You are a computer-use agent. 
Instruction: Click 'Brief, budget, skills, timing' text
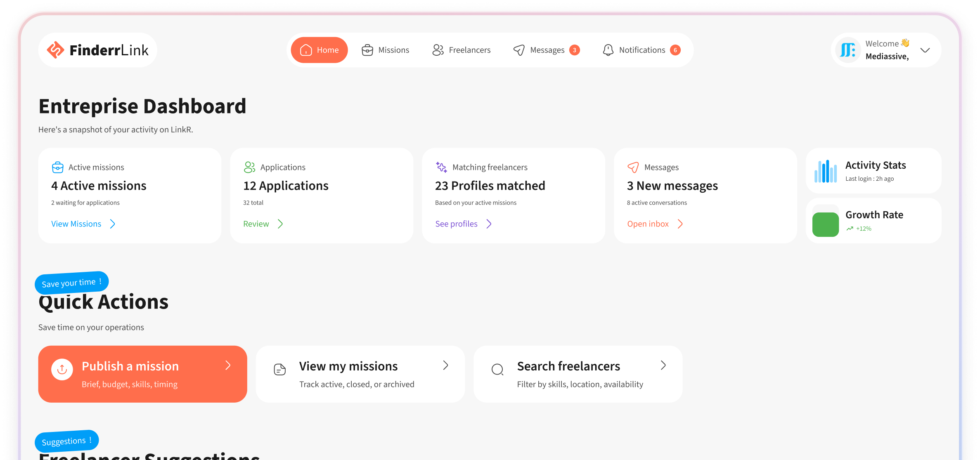(x=130, y=384)
